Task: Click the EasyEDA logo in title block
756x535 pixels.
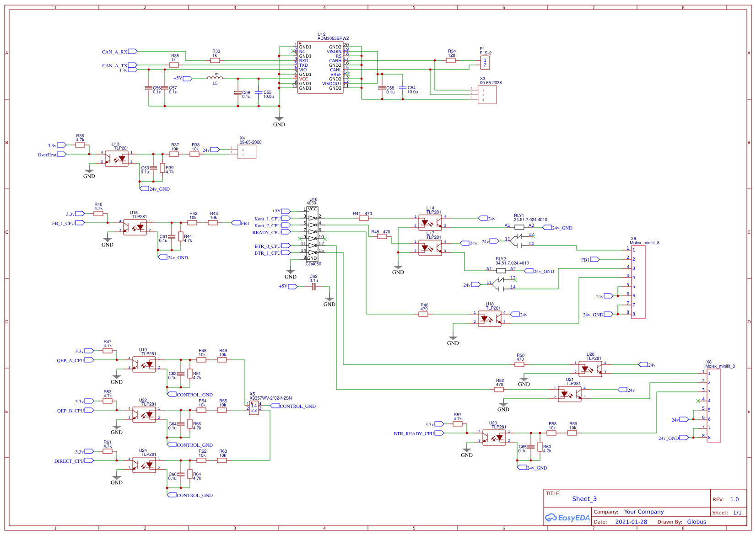Action: [567, 518]
